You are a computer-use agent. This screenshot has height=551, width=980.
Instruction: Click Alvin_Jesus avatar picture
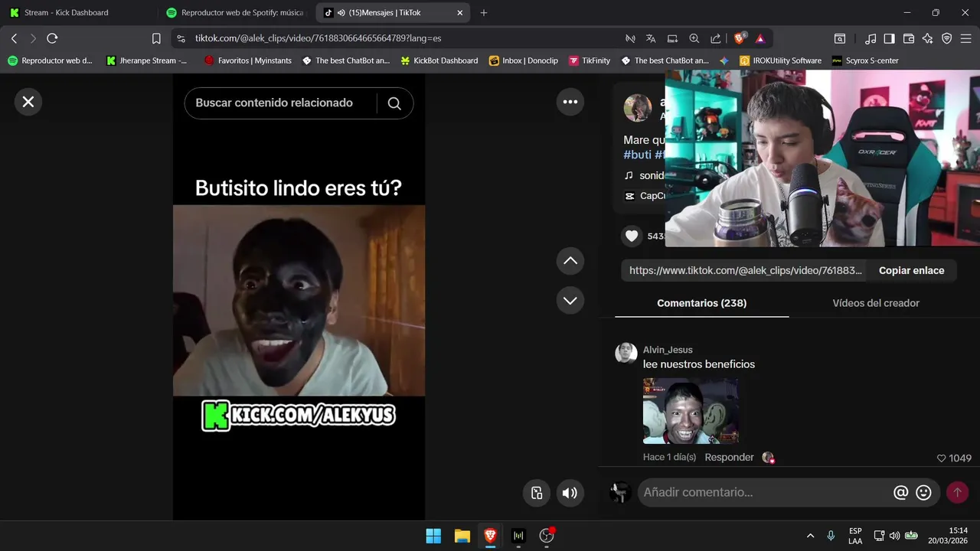pyautogui.click(x=626, y=353)
